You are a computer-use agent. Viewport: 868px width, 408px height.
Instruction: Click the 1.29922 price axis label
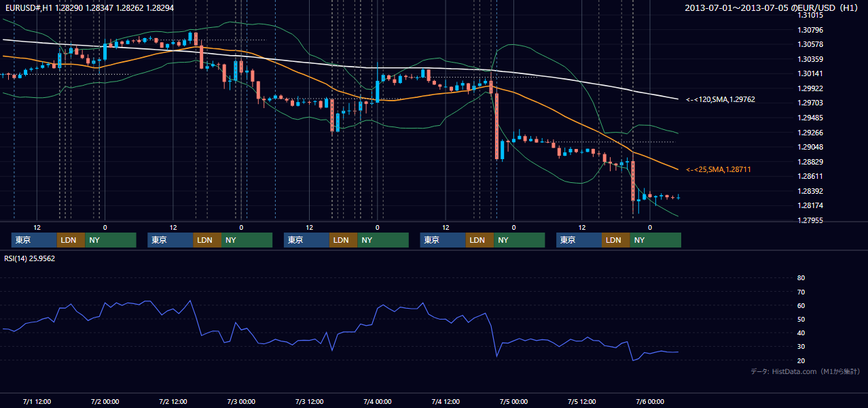pos(810,88)
